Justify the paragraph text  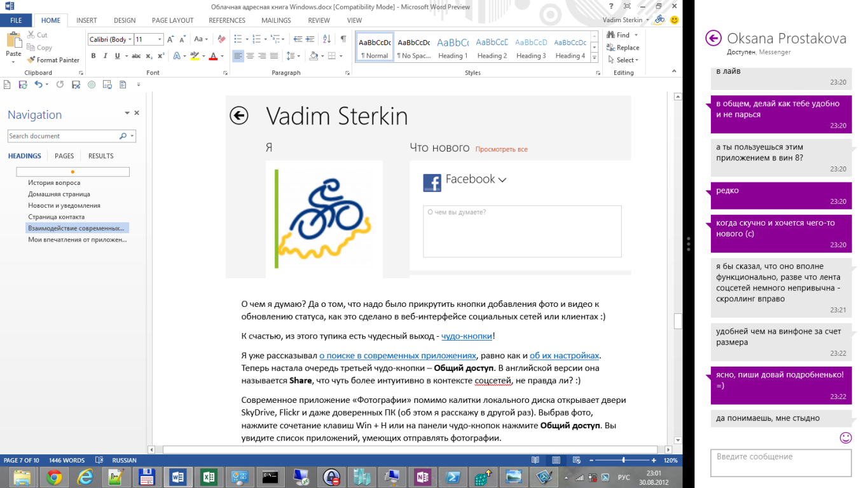(274, 56)
